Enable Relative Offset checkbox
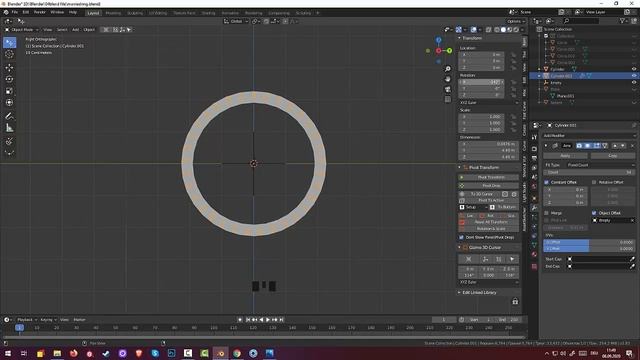The image size is (640, 360). tap(594, 182)
